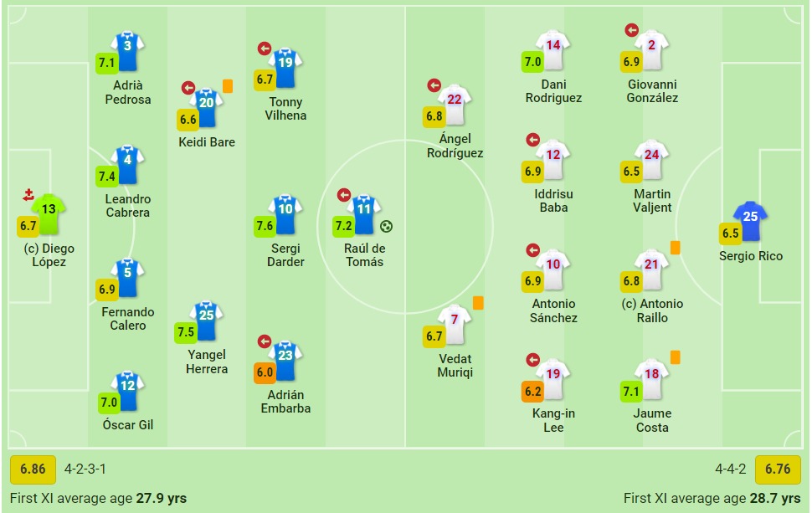Click Adrián Embarba 6.0 orange rating badge
Image resolution: width=812 pixels, height=513 pixels.
(265, 372)
